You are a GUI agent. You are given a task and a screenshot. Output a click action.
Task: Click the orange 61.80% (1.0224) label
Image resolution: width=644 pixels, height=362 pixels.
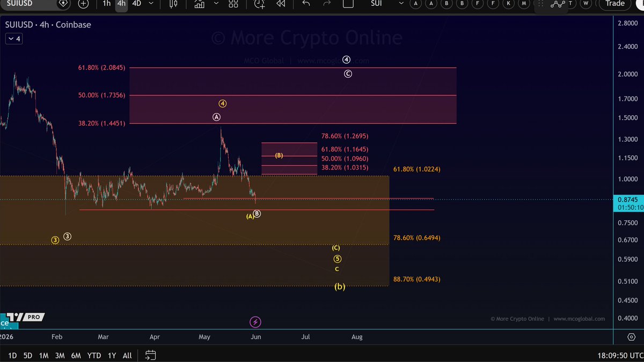[417, 169]
